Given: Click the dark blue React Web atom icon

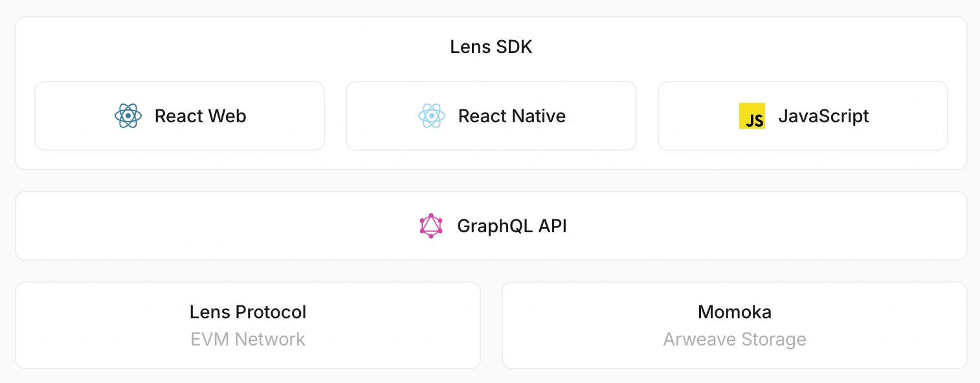Looking at the screenshot, I should coord(128,116).
